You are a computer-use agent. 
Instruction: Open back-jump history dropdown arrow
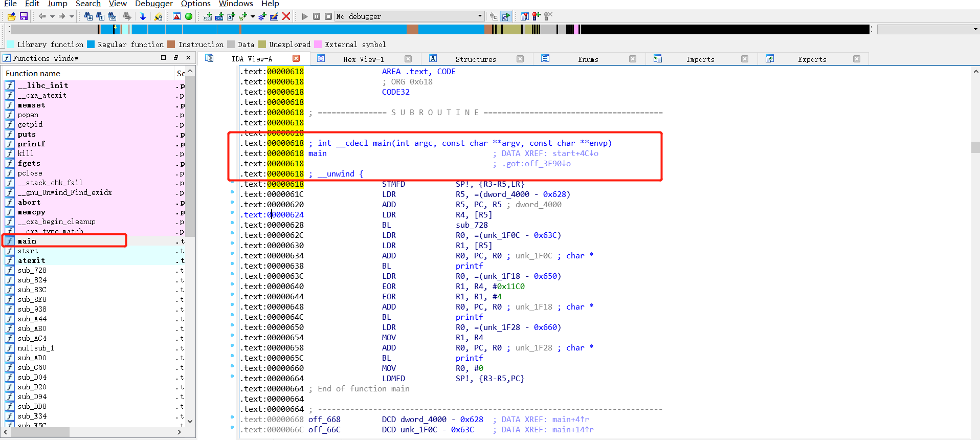pos(52,16)
